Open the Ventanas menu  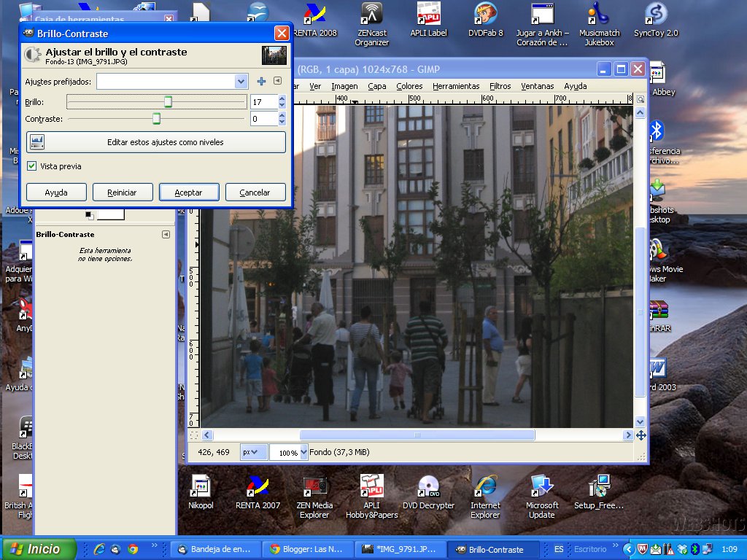click(x=538, y=86)
